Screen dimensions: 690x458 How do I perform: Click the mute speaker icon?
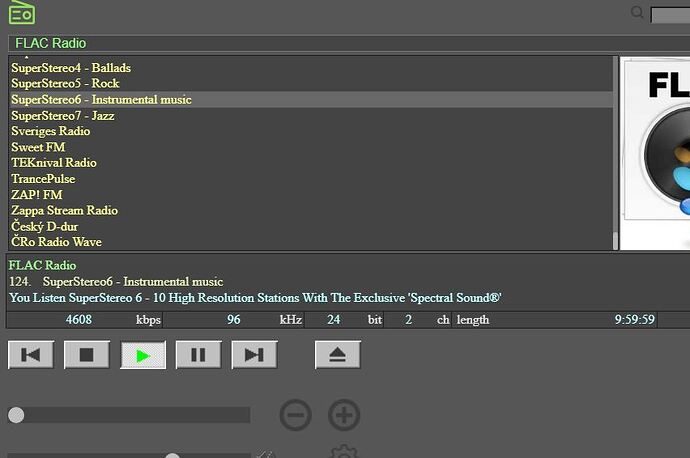click(x=265, y=454)
